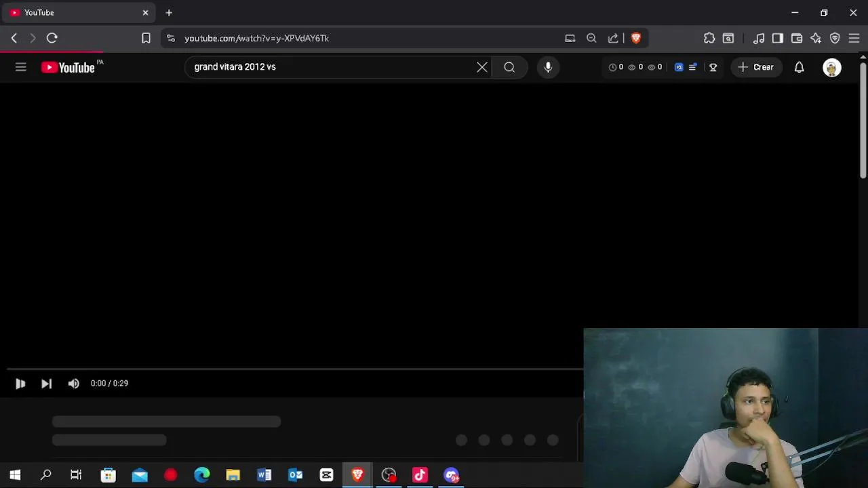Click the video time display 0:00 / 0:29
Image resolution: width=868 pixels, height=488 pixels.
pos(109,384)
